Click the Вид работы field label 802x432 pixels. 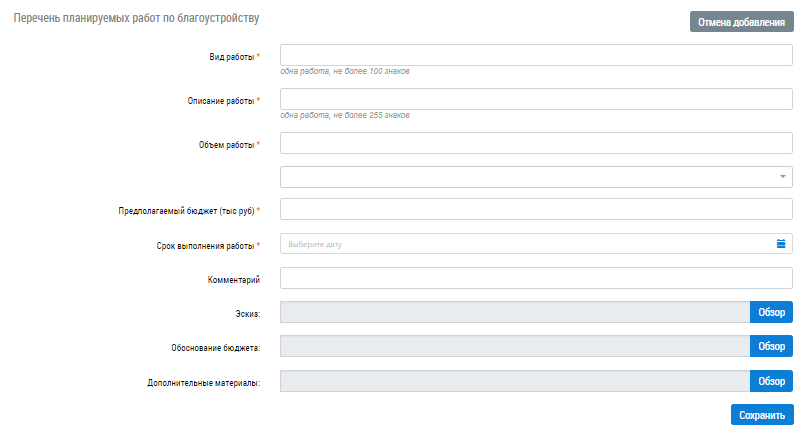(225, 57)
